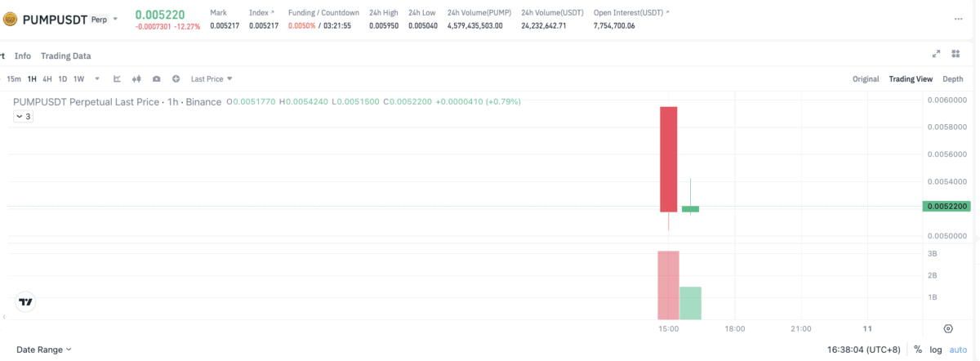Click the plus circle add icon
Viewport: 980px width, 361px height.
click(x=176, y=79)
